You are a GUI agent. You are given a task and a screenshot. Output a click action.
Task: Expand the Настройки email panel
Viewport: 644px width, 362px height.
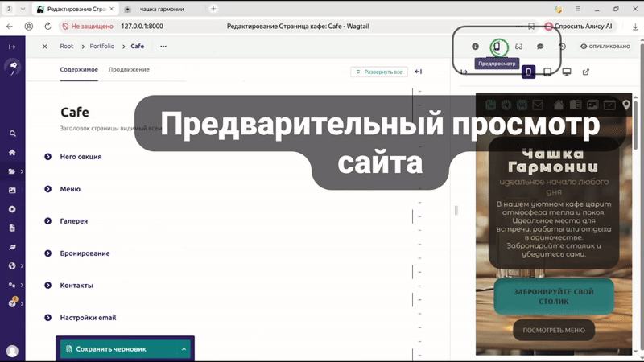click(48, 318)
